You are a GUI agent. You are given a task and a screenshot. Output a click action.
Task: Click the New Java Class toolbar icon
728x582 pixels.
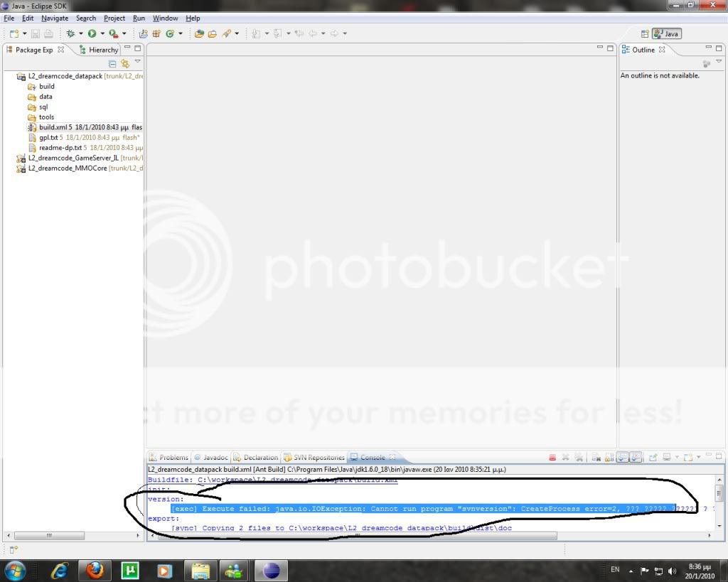[170, 33]
